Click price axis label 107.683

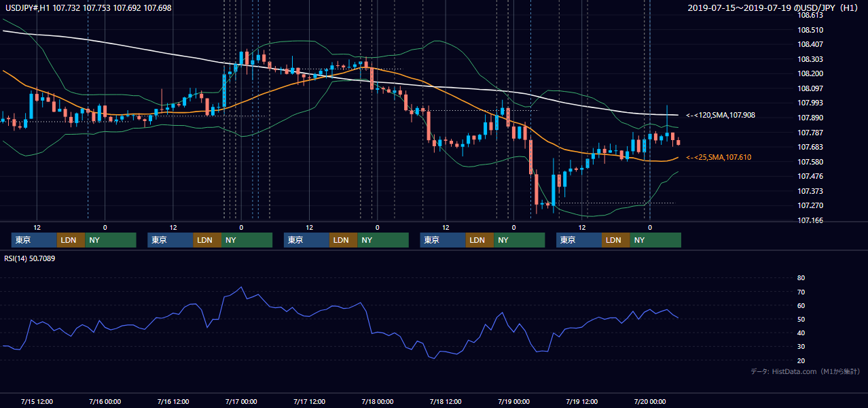[811, 148]
